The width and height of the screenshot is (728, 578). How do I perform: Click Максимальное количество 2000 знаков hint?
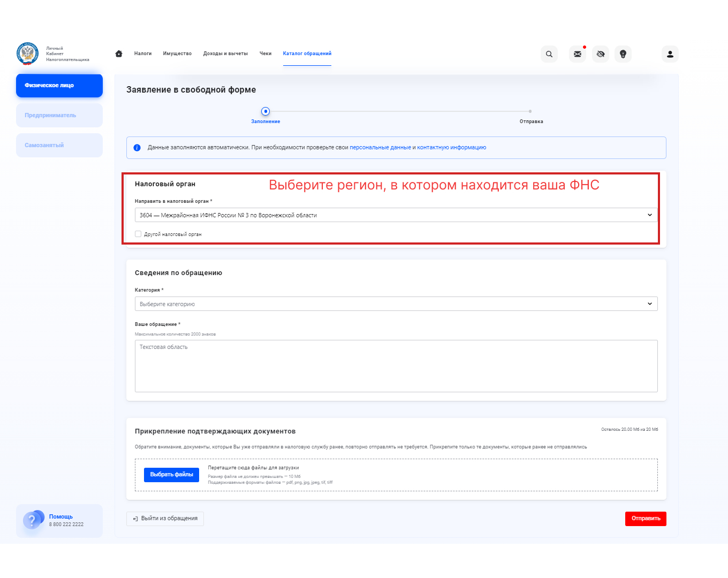click(175, 334)
